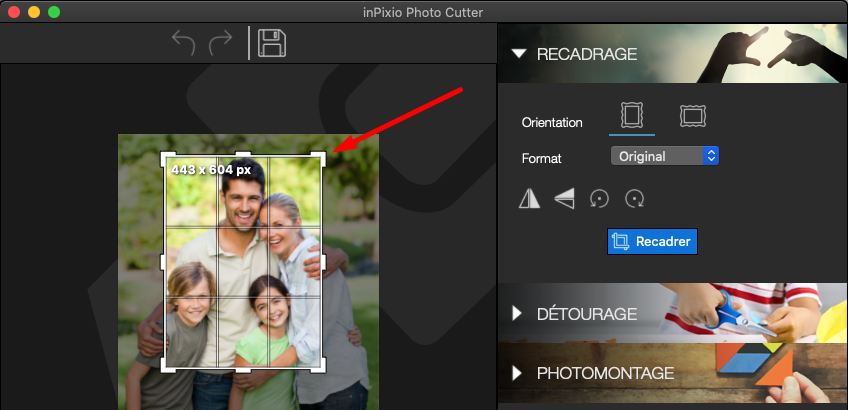Click the left-edge middle crop handle

coord(164,262)
